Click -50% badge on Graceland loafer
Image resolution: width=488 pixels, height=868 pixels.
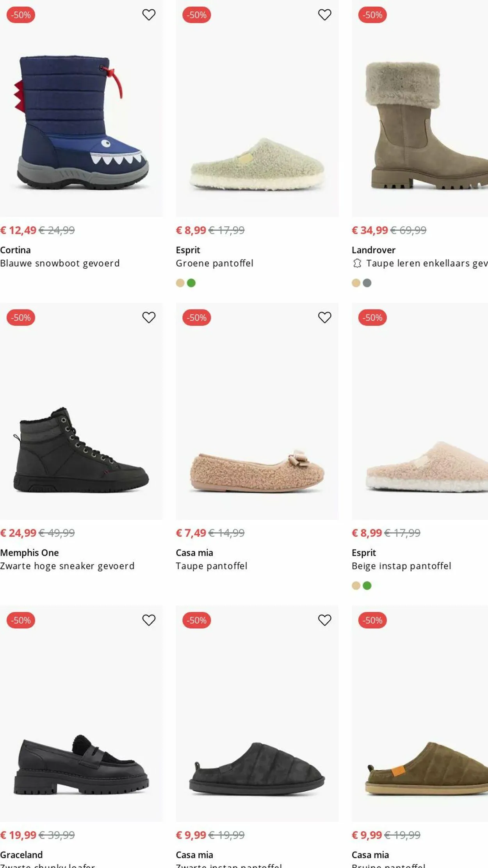pyautogui.click(x=21, y=620)
